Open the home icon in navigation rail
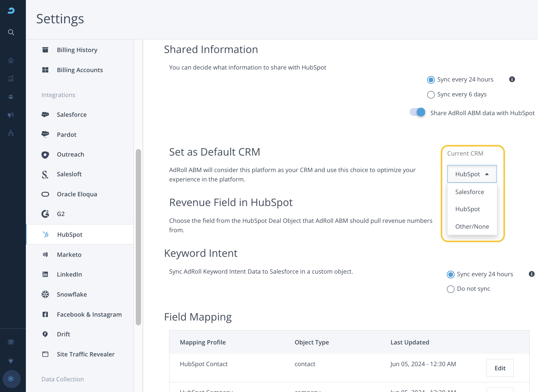The width and height of the screenshot is (538, 392). click(11, 60)
